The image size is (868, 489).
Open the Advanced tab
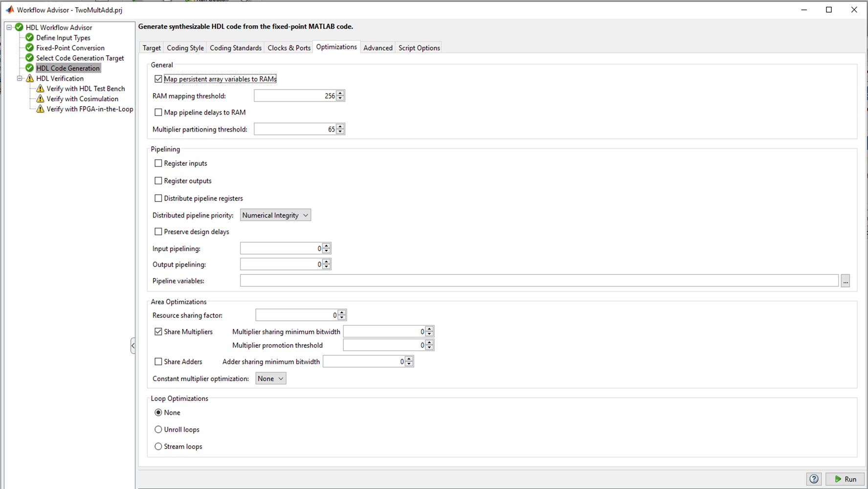pyautogui.click(x=378, y=48)
